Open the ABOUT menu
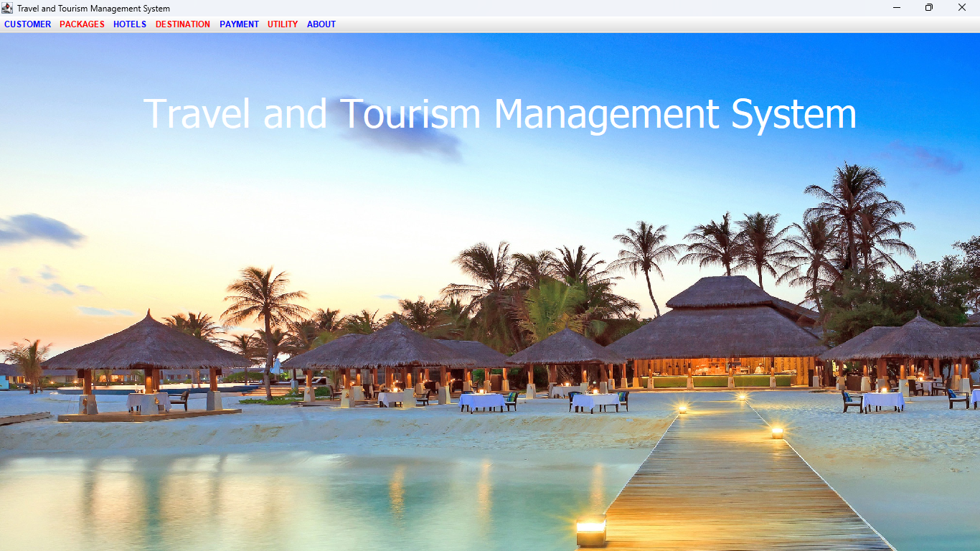 (321, 24)
